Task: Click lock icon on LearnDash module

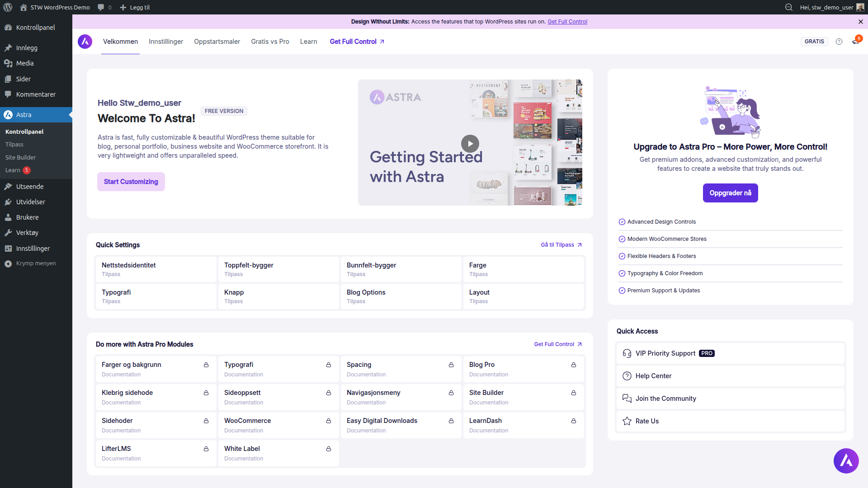Action: pos(574,421)
